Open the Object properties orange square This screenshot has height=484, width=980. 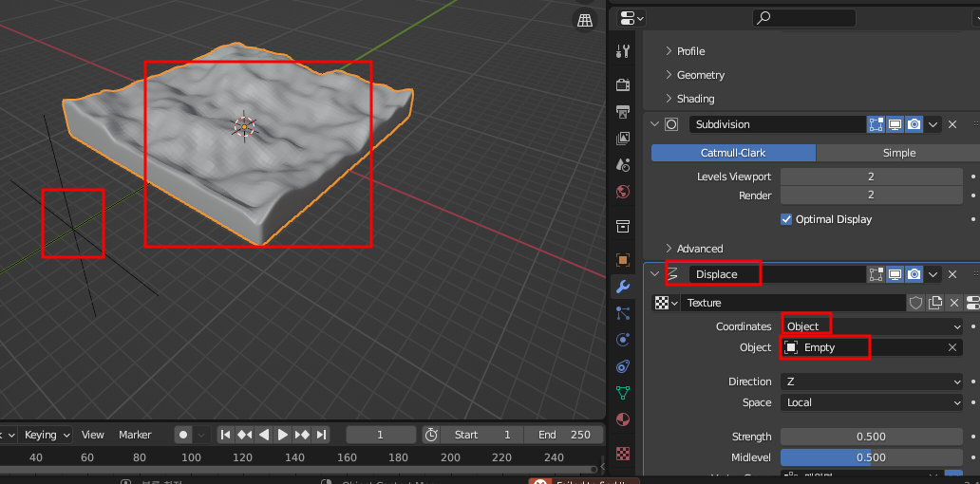[x=623, y=260]
